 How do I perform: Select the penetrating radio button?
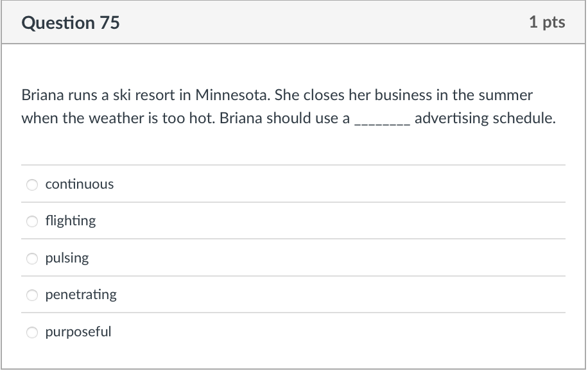click(32, 295)
